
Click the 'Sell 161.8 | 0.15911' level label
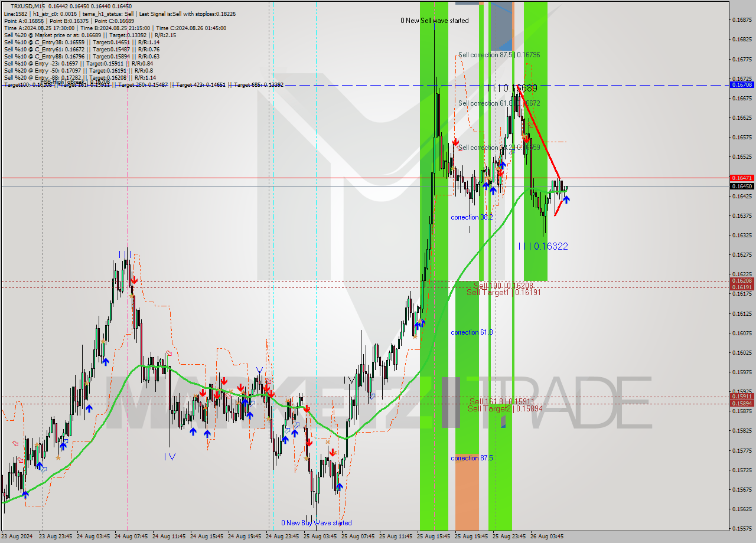pos(502,401)
